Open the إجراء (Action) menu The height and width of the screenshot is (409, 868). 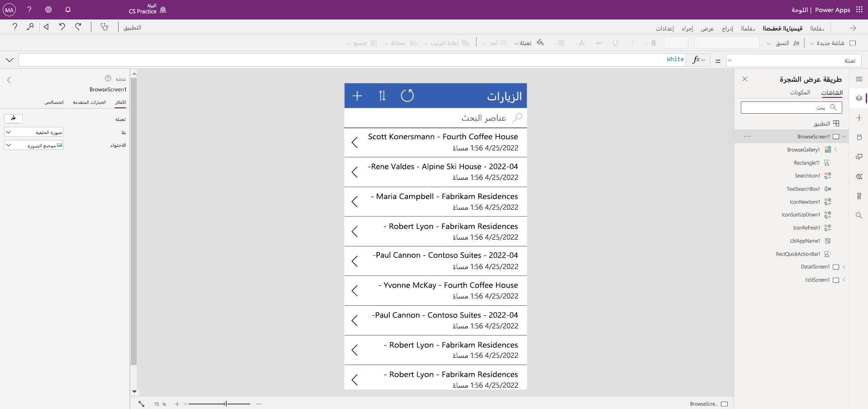pos(687,29)
